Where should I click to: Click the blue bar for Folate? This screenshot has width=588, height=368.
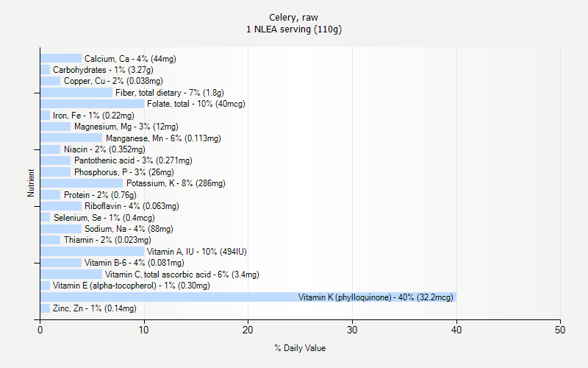click(x=93, y=104)
